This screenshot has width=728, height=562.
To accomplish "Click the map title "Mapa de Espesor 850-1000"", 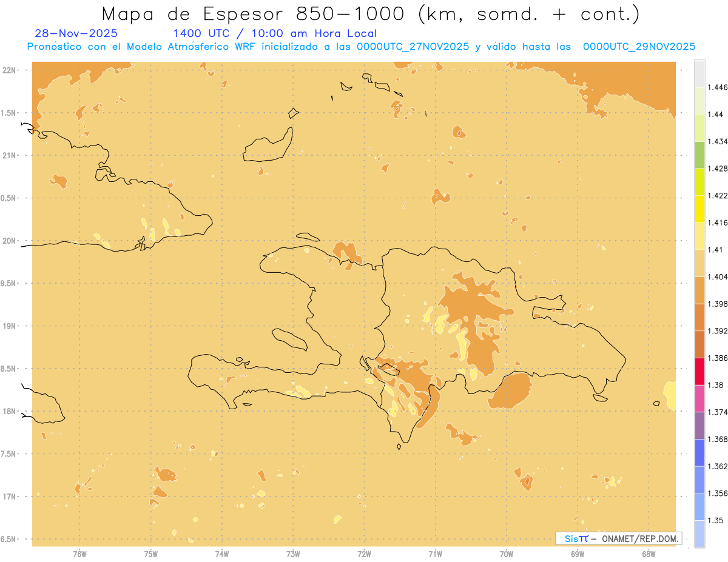I will tap(254, 14).
